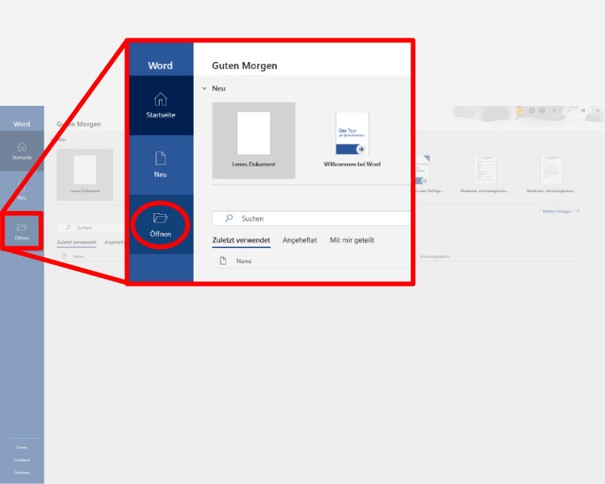Click the small Öffnen icon in the faded left sidebar

click(22, 228)
